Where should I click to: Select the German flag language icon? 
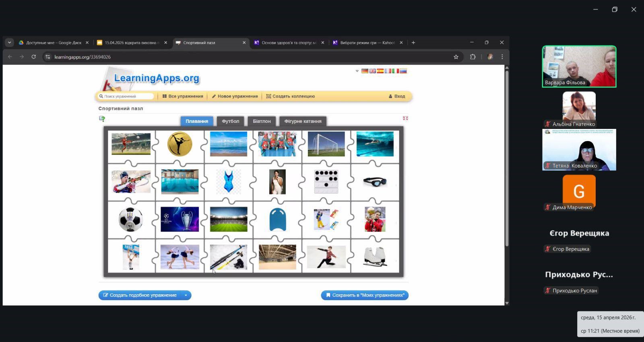tap(365, 71)
